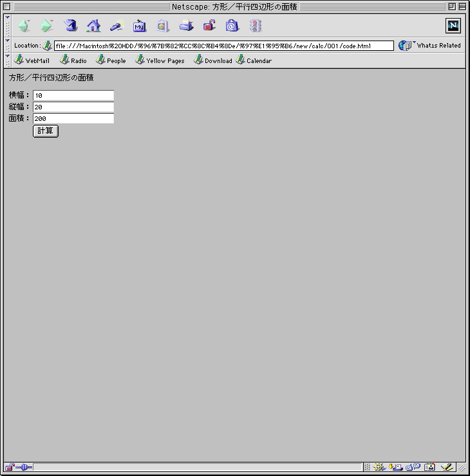This screenshot has height=476, width=470.
Task: Open What's Related menu
Action: tap(430, 46)
